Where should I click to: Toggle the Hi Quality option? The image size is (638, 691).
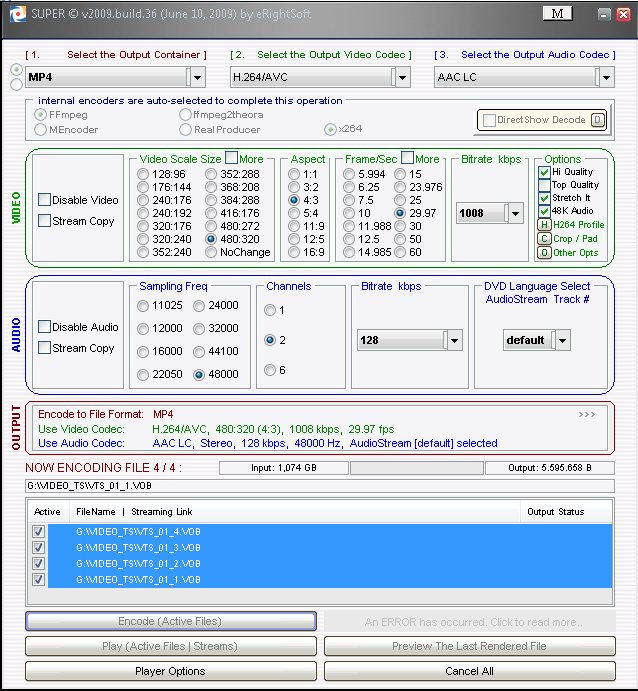coord(545,172)
